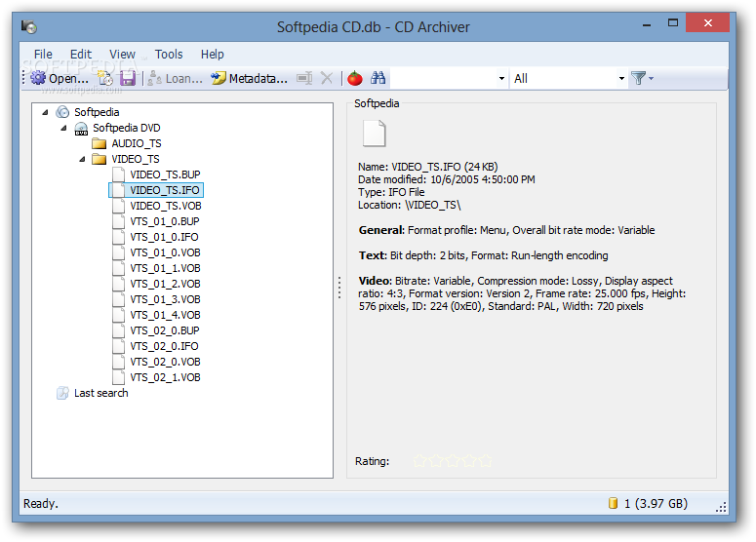Open the search field dropdown arrow
The image size is (756, 542).
(501, 78)
